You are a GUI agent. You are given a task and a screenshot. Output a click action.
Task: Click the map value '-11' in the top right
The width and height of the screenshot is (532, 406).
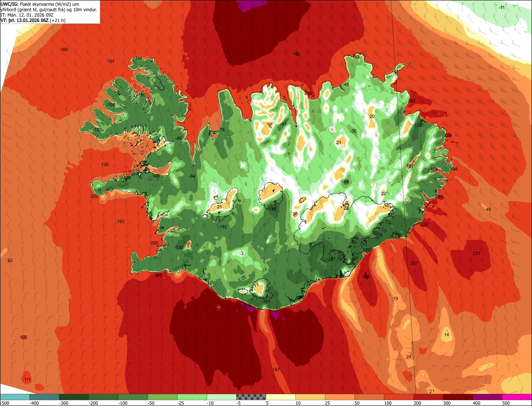[502, 7]
